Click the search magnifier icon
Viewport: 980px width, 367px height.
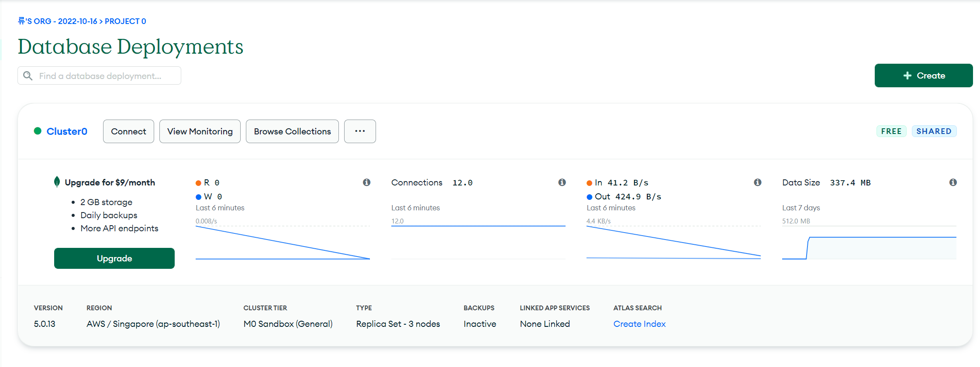click(x=28, y=76)
